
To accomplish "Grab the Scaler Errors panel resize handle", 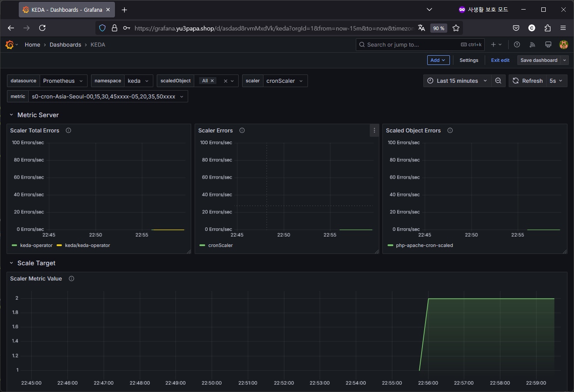I will pyautogui.click(x=377, y=251).
